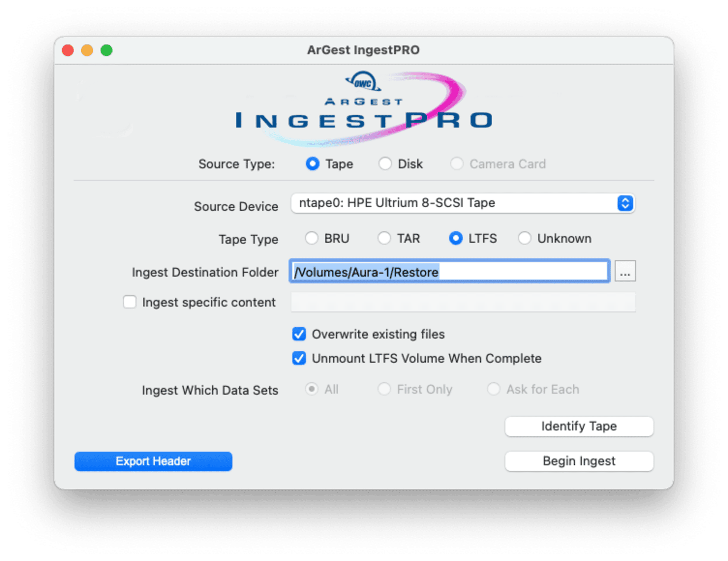
Task: Disable Overwrite existing files
Action: pyautogui.click(x=299, y=334)
